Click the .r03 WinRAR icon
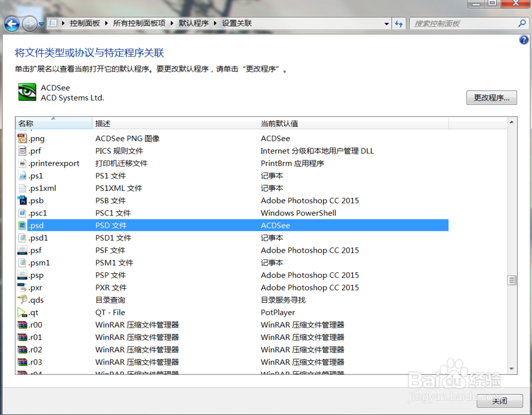This screenshot has width=532, height=415. pos(22,362)
